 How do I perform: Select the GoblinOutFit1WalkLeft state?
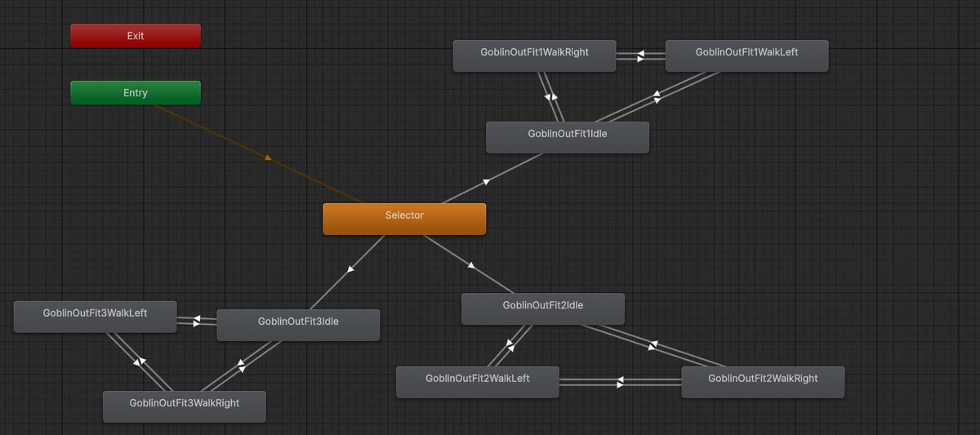[747, 55]
